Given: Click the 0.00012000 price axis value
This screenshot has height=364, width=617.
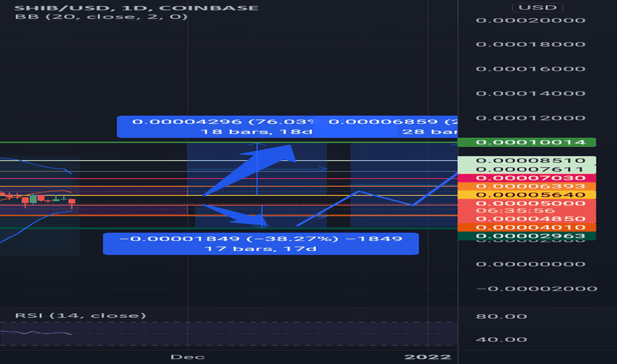Looking at the screenshot, I should pos(530,118).
